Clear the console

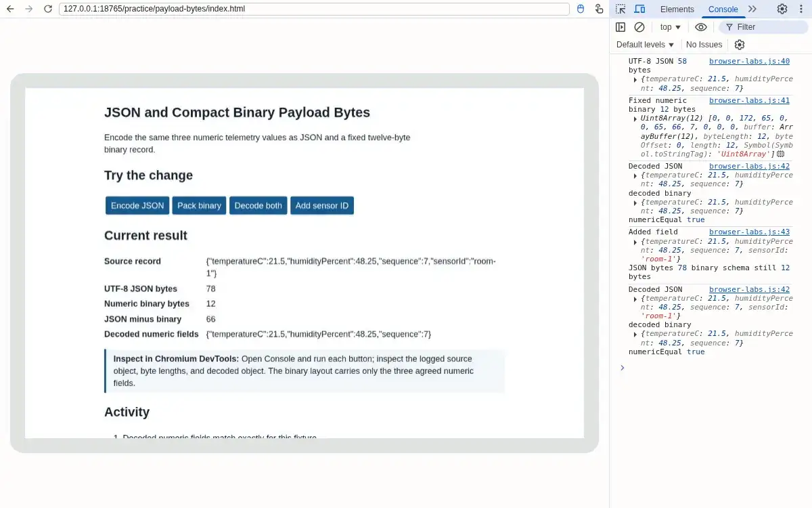click(x=639, y=27)
